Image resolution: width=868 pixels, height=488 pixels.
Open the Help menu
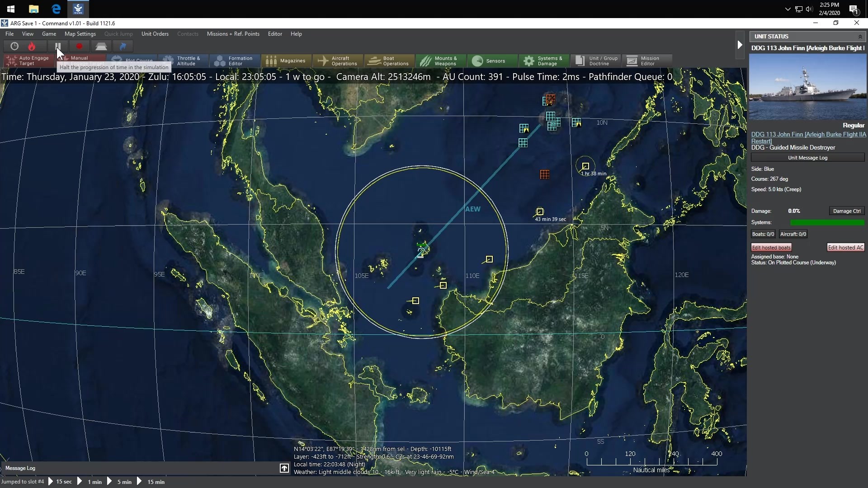coord(296,34)
